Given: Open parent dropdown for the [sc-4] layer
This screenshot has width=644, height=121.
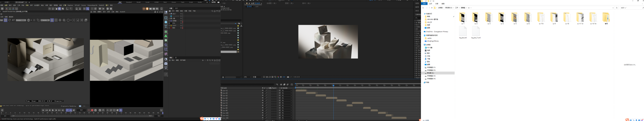Looking at the screenshot, I should coord(287,98).
